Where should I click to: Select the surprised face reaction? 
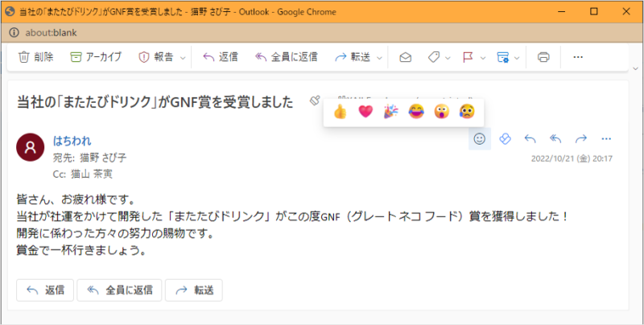pyautogui.click(x=441, y=112)
